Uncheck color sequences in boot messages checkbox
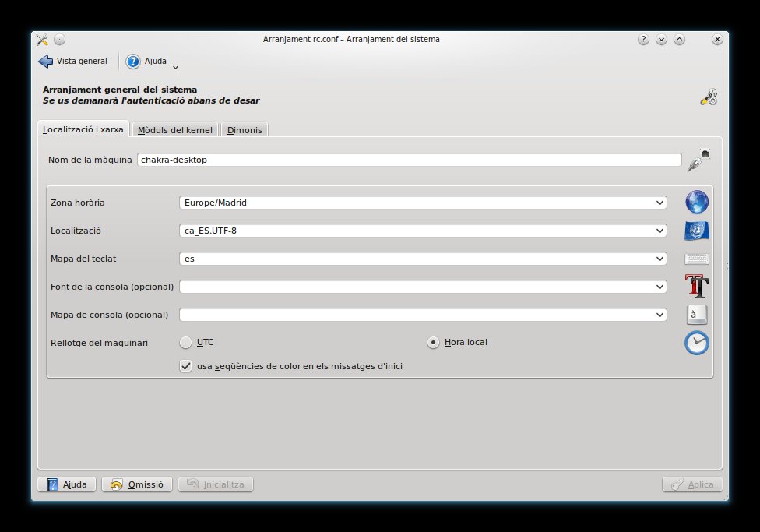Viewport: 760px width, 532px height. point(185,366)
